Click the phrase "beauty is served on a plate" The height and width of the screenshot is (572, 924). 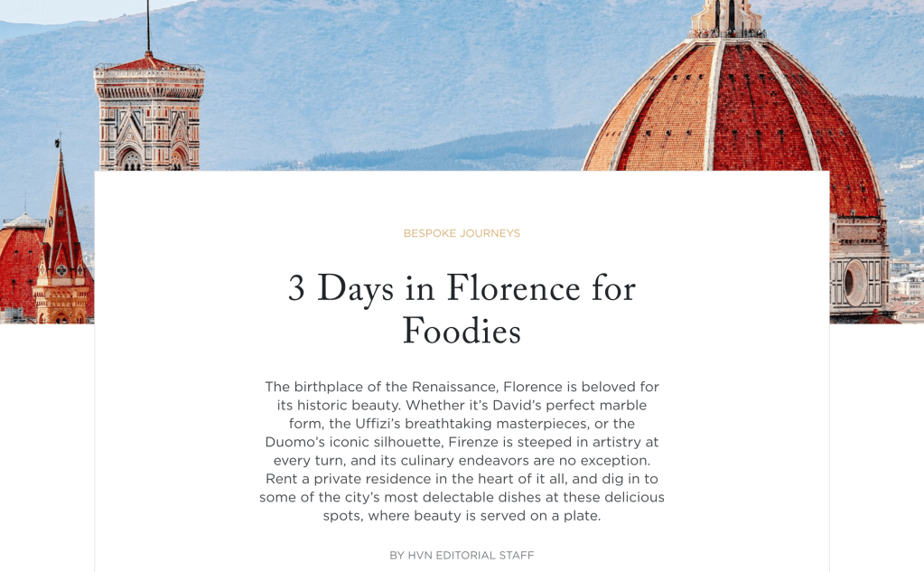pos(508,516)
